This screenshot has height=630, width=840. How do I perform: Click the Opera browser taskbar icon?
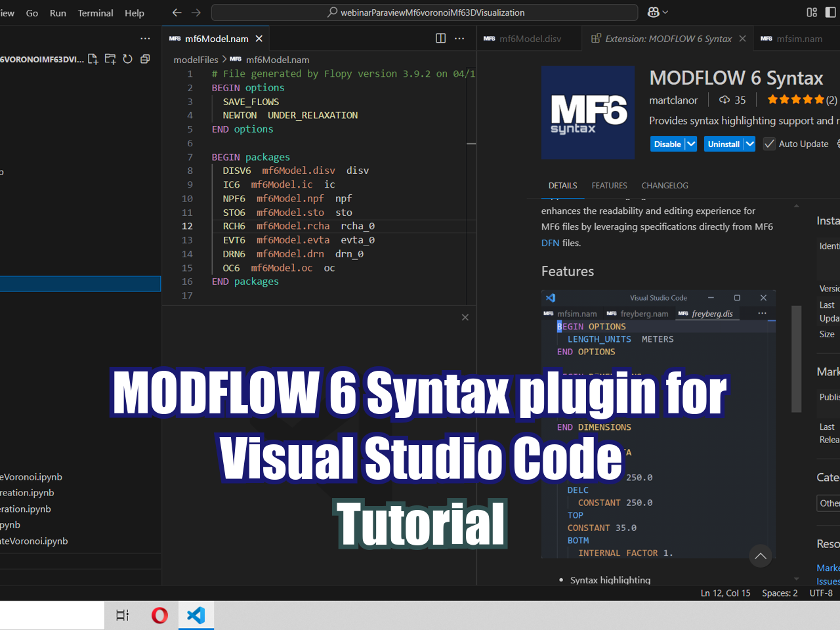[159, 615]
